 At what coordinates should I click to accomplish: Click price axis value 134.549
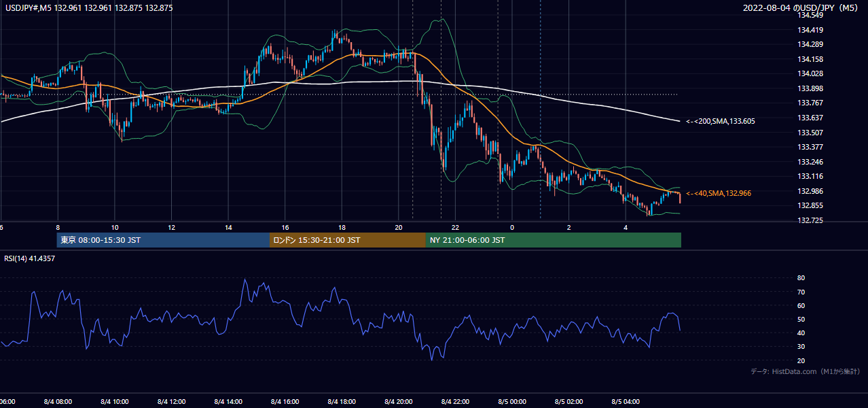pos(810,15)
